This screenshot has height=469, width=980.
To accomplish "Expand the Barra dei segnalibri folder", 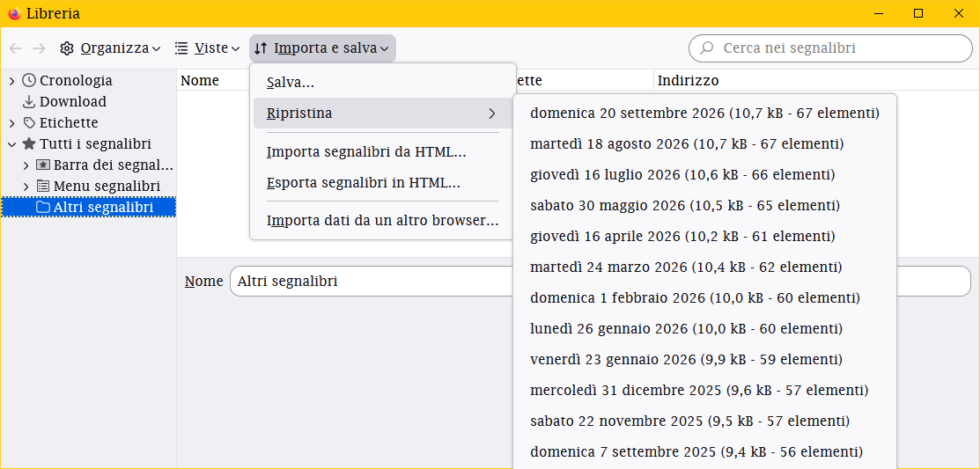I will click(26, 165).
